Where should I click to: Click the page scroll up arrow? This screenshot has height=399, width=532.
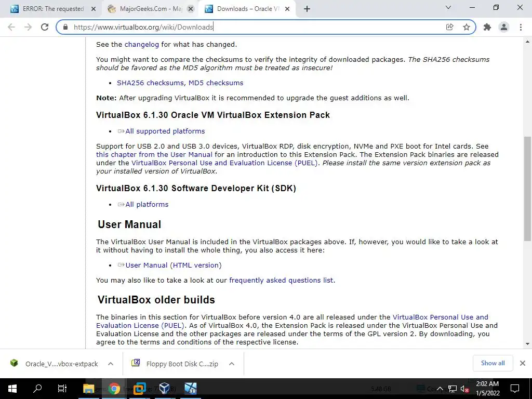pos(528,42)
